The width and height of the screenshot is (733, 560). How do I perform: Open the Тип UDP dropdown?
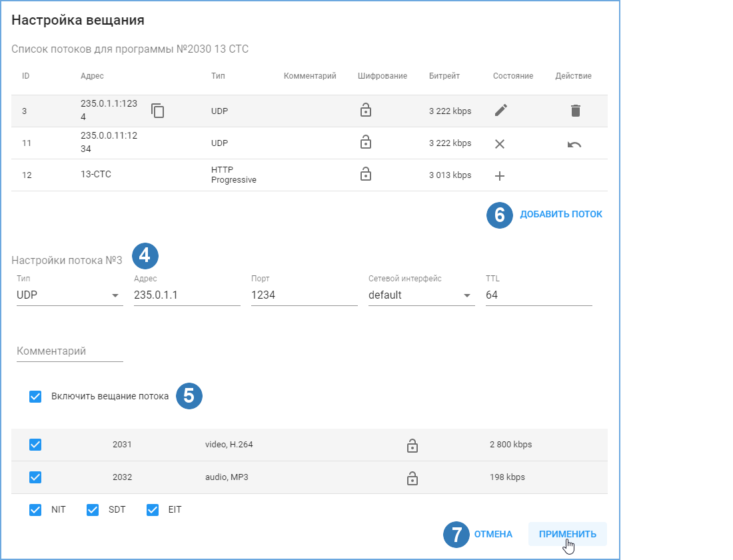[70, 295]
